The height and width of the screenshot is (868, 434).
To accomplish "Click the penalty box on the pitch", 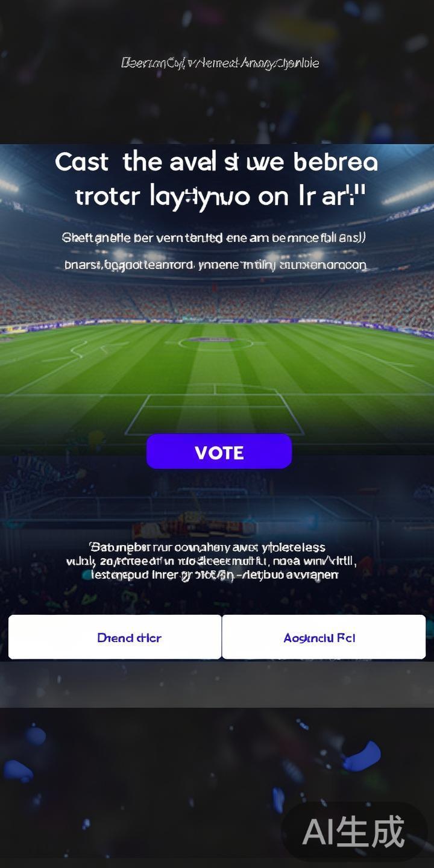I will click(215, 410).
